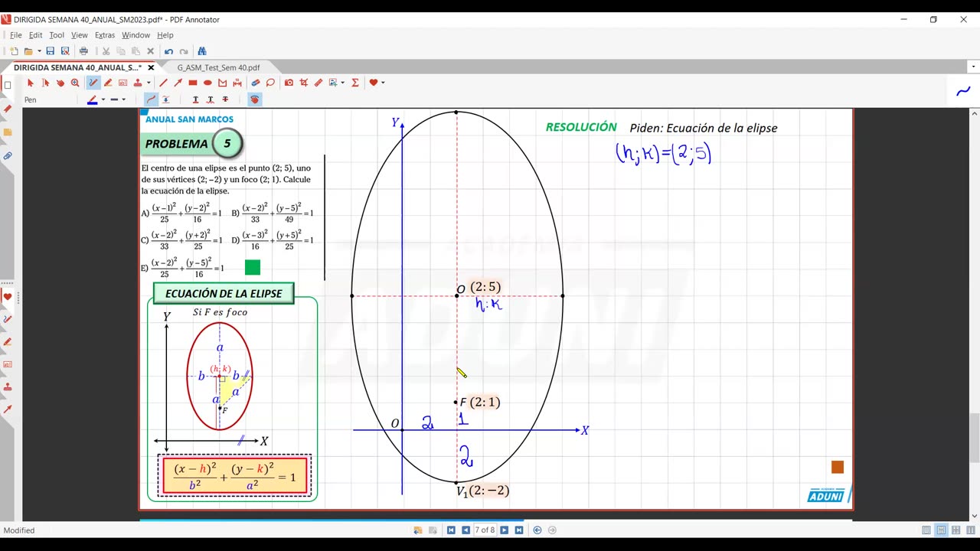Toggle the sidebar panel checkbox icon
980x551 pixels.
8,85
